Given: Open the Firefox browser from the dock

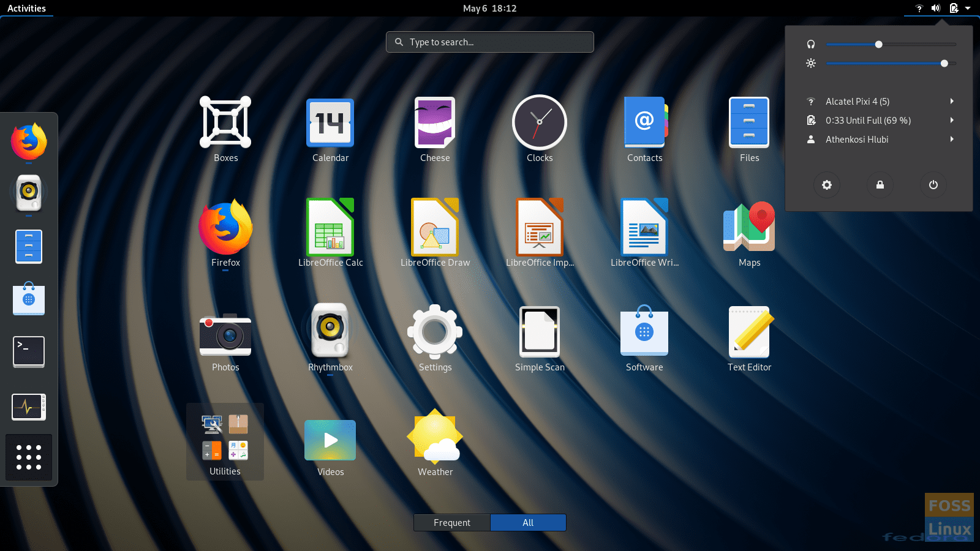Looking at the screenshot, I should click(28, 142).
